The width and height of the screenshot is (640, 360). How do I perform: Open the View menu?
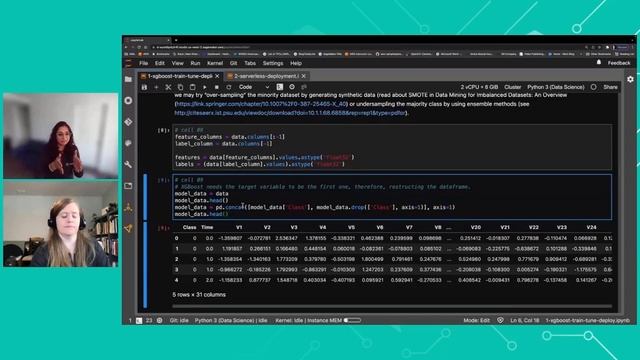point(178,63)
